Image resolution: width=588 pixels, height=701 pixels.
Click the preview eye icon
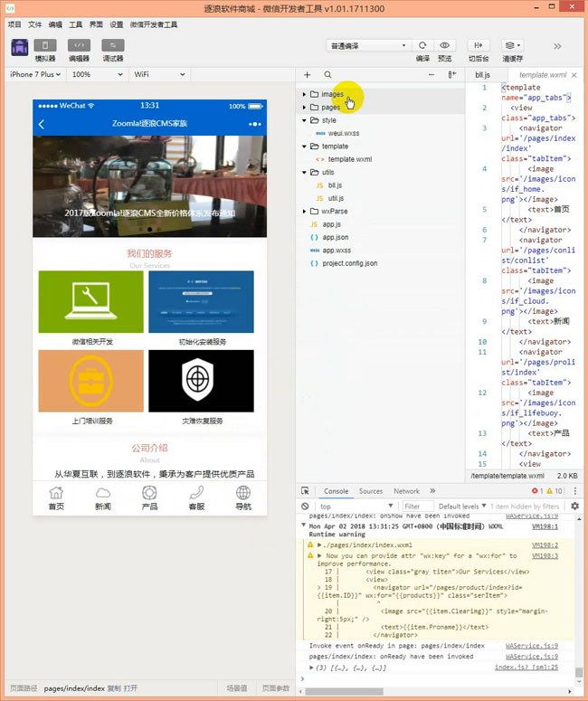pos(444,45)
